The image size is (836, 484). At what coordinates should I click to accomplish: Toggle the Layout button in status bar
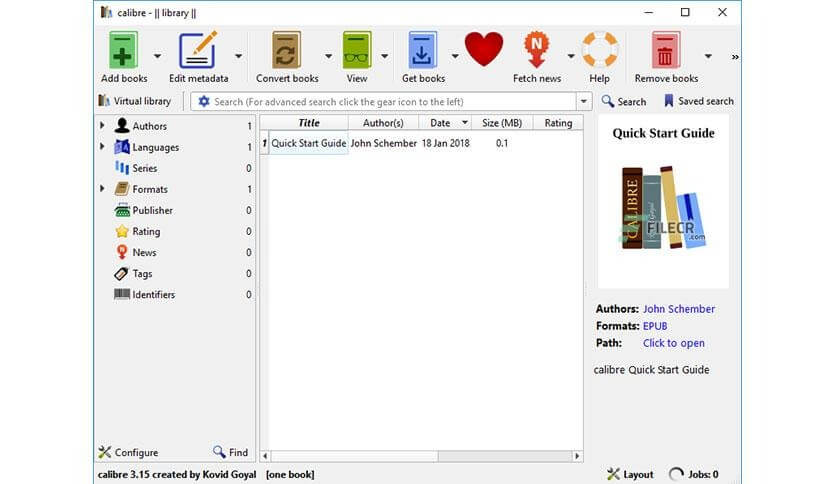tap(631, 474)
